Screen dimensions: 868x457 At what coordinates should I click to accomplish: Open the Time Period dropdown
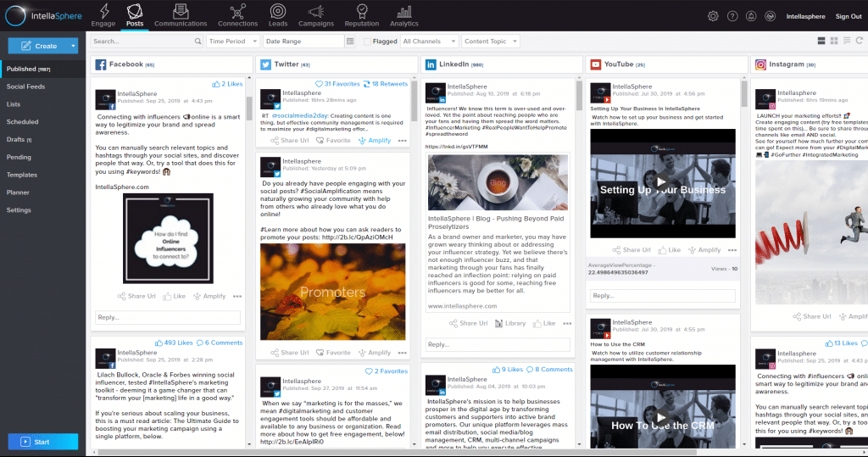click(232, 41)
